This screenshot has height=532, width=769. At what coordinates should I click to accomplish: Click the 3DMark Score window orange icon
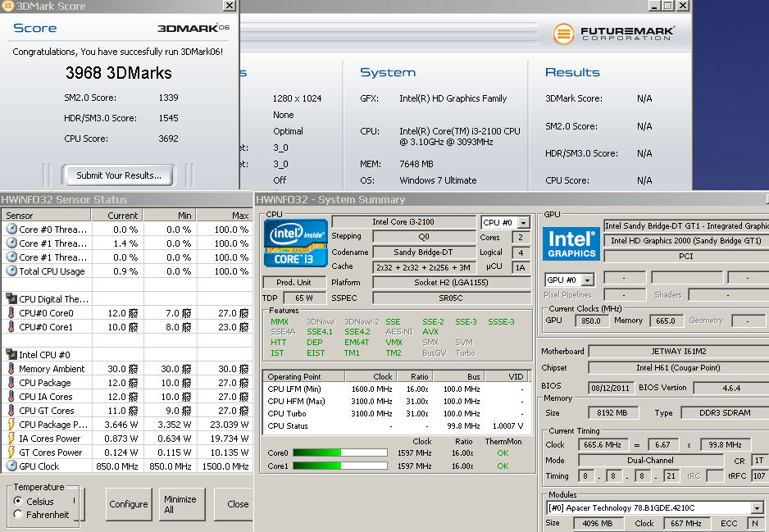tap(7, 6)
